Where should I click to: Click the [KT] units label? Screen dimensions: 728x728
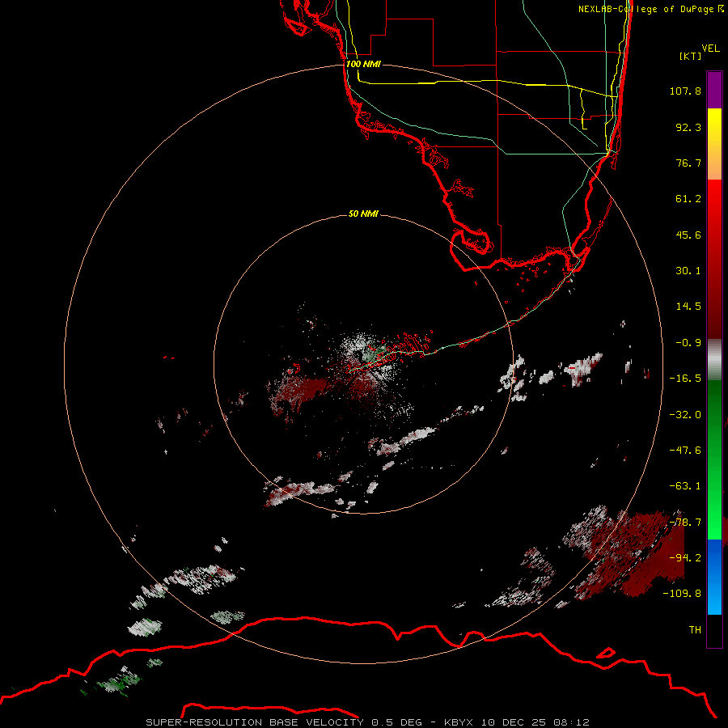pos(690,56)
